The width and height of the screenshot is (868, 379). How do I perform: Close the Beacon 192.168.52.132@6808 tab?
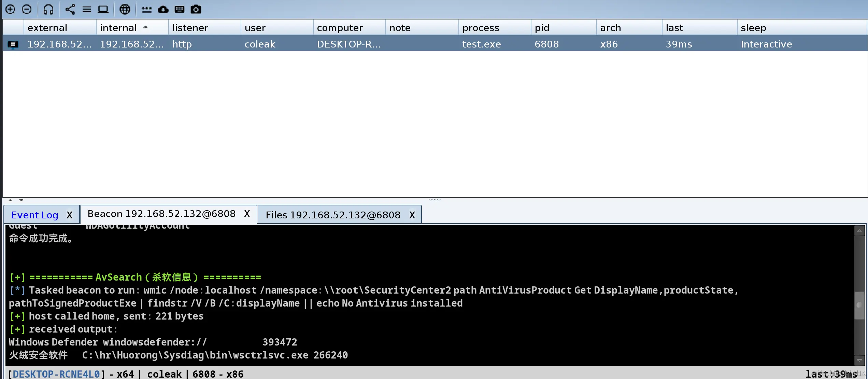click(247, 214)
